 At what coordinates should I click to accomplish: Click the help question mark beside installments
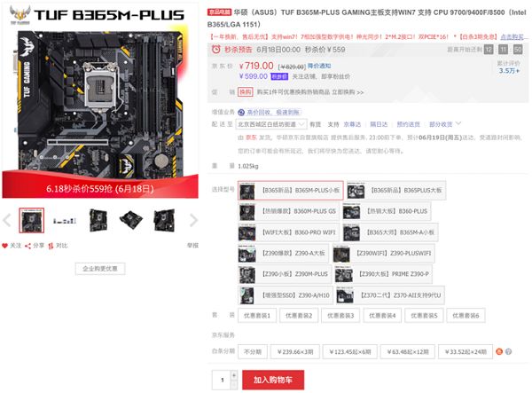[508, 351]
